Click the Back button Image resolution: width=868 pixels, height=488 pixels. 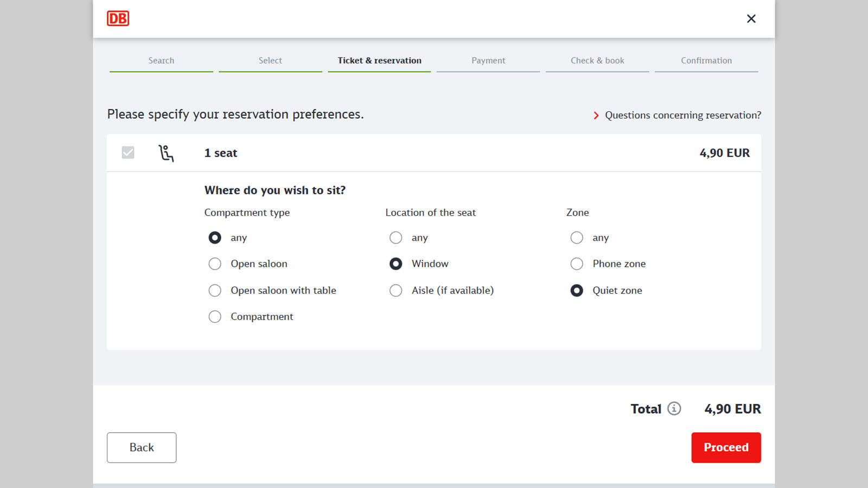point(142,447)
